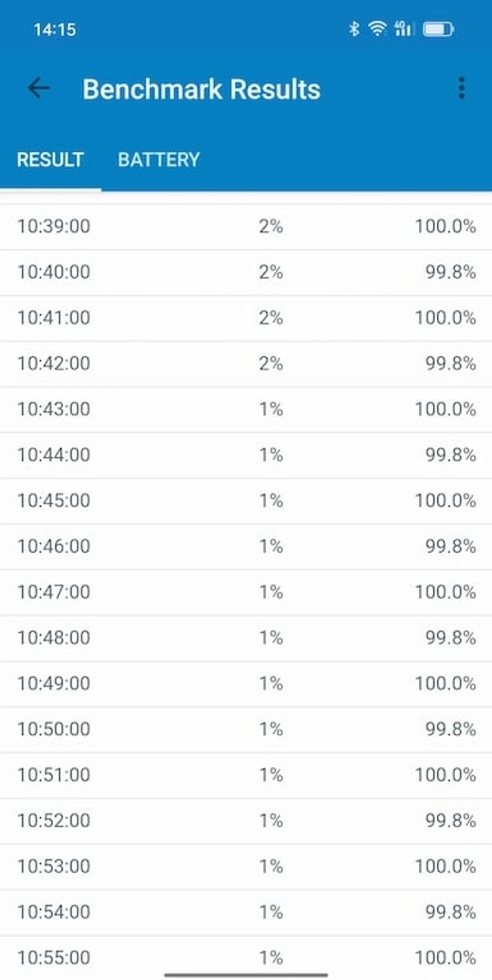
Task: Tap the battery status icon
Action: (438, 29)
